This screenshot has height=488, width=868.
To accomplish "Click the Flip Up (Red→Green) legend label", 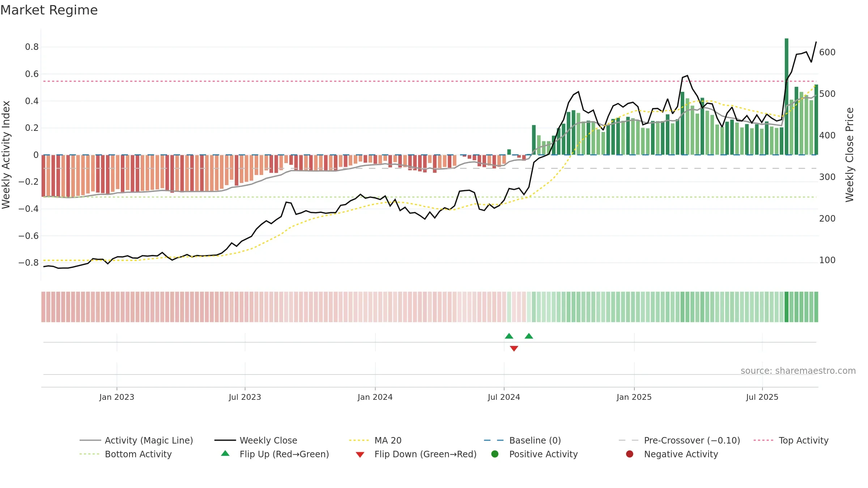I will [x=284, y=454].
